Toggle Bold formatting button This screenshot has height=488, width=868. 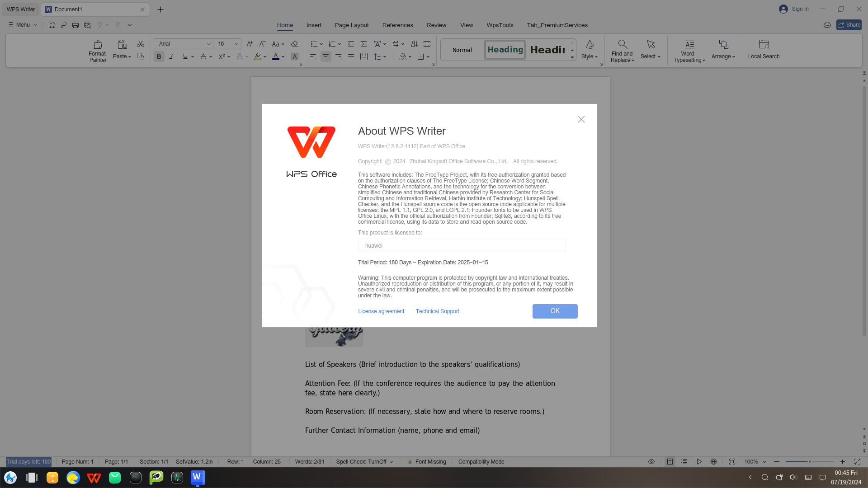pos(159,56)
